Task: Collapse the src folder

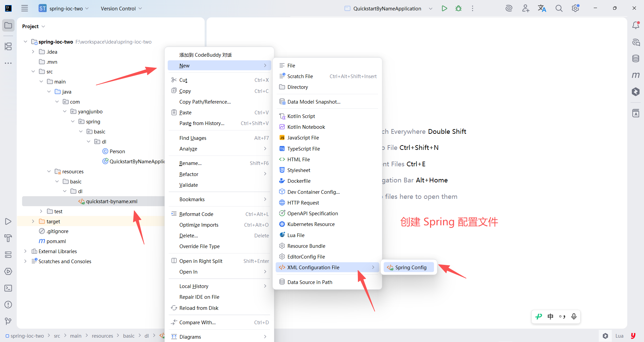Action: point(33,71)
